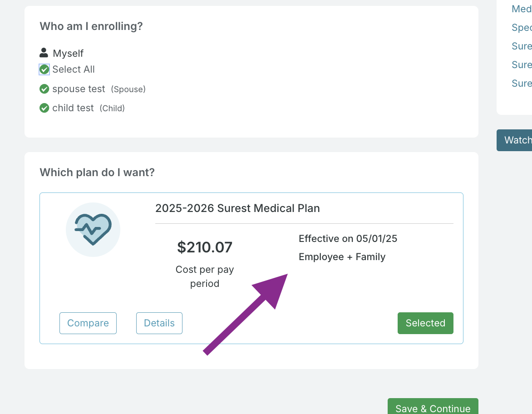Screen dimensions: 532x414
Task: Click the partially visible Watch button
Action: tap(516, 140)
